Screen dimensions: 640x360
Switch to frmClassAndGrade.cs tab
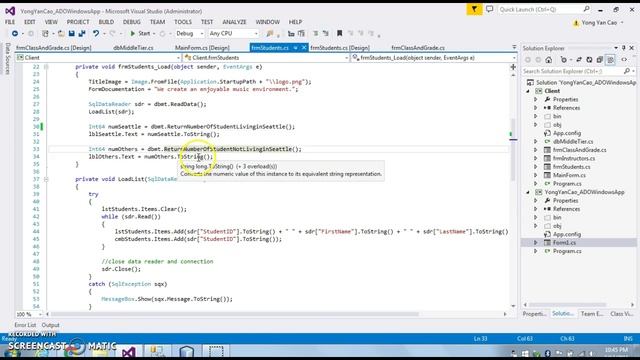(x=418, y=48)
